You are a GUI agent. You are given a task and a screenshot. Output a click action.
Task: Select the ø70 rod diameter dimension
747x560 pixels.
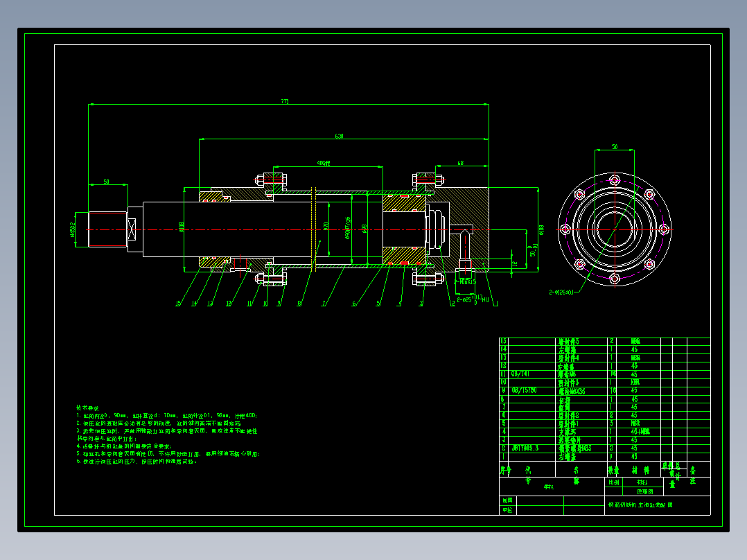tap(326, 225)
